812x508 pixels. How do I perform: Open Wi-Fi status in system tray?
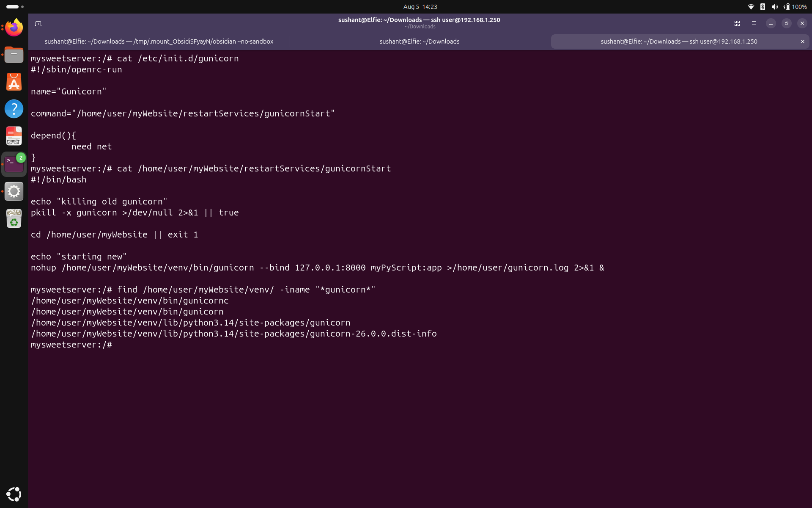pyautogui.click(x=751, y=7)
